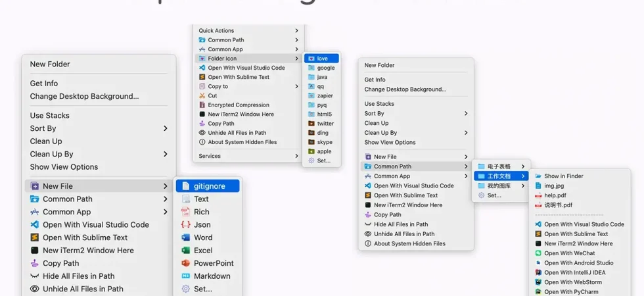Click Open With PyCharm entry

pyautogui.click(x=580, y=291)
